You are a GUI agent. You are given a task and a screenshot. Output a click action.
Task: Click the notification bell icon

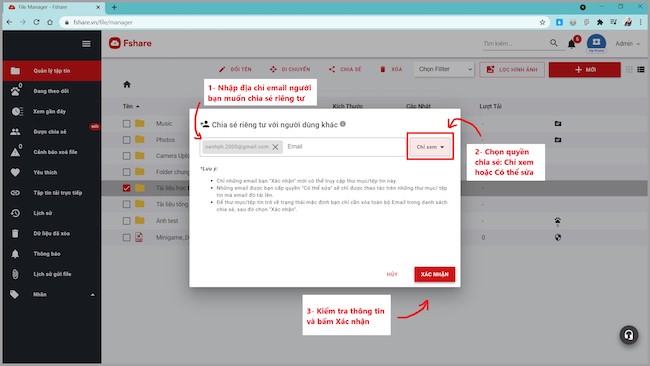(572, 44)
